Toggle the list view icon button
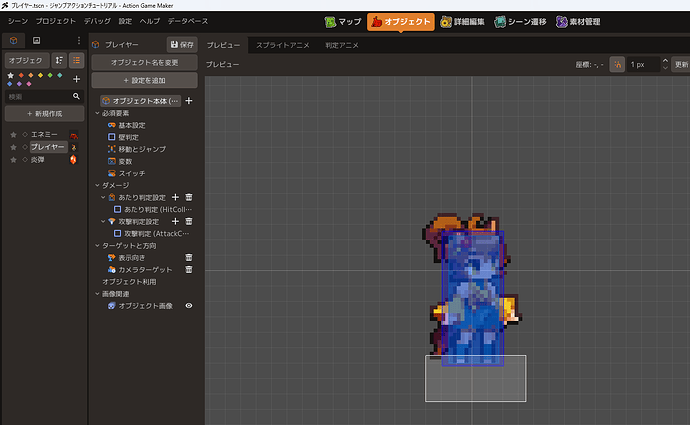This screenshot has width=690, height=425. point(77,60)
